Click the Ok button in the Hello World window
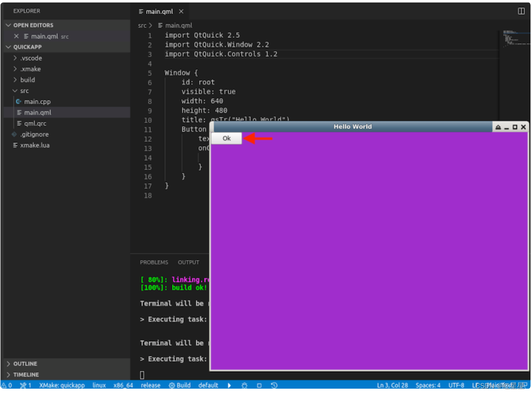 (226, 138)
